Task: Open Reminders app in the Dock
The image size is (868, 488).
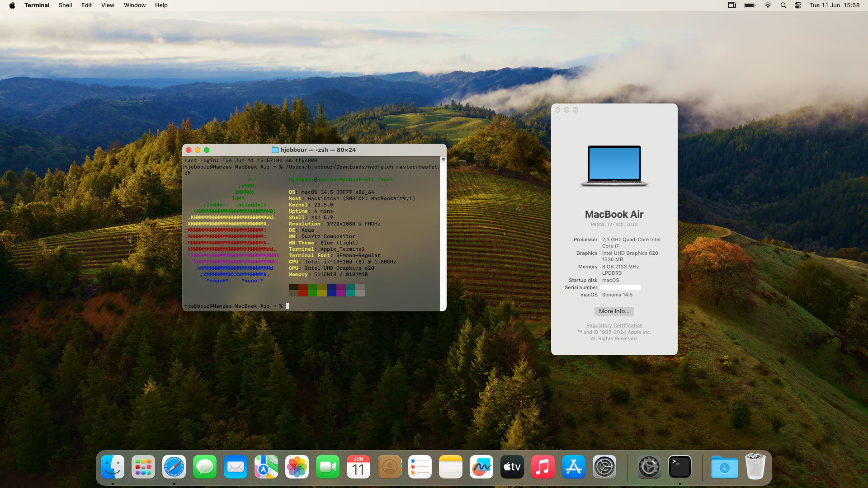Action: [420, 467]
